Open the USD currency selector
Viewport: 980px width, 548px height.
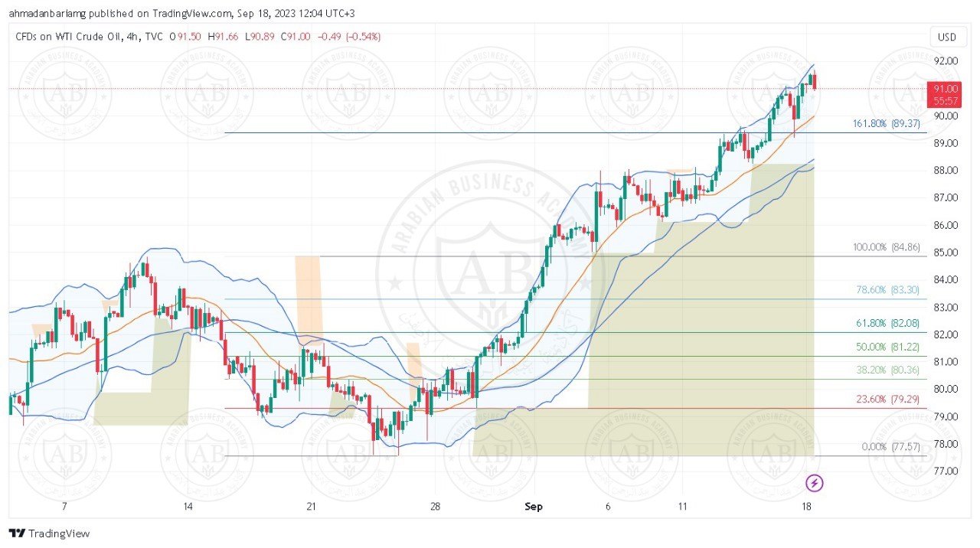947,37
